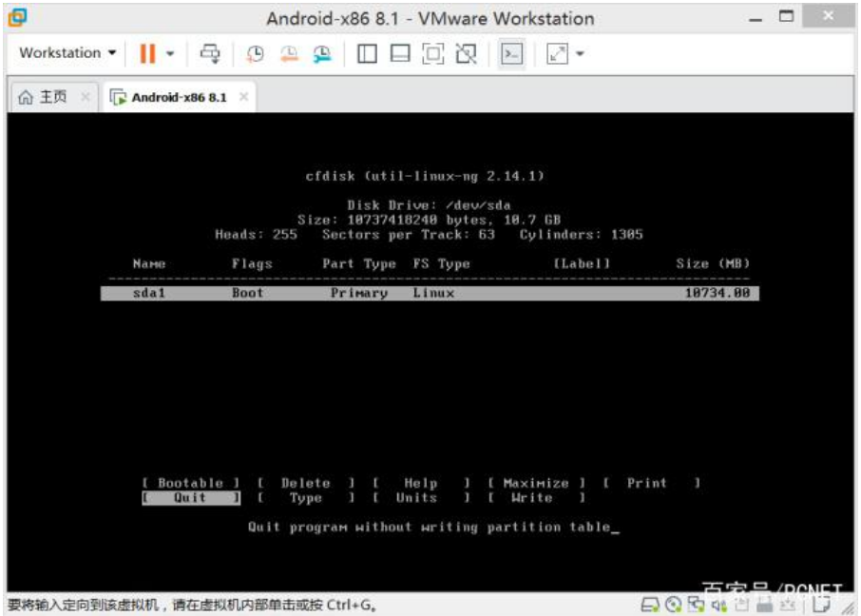Switch to Unity mode
The height and width of the screenshot is (616, 861).
tap(467, 53)
